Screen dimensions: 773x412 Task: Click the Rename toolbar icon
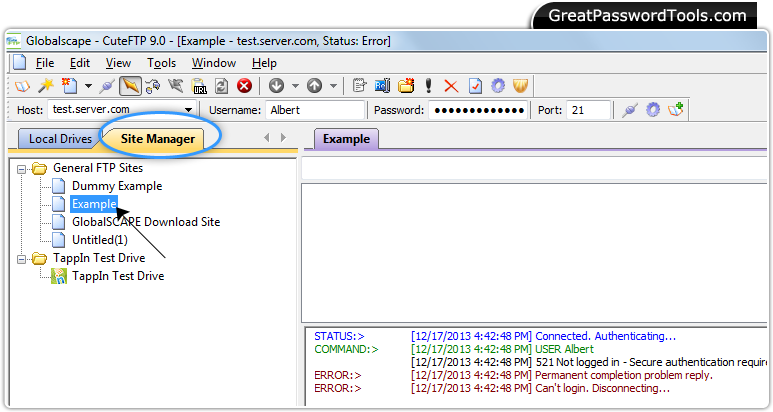(x=383, y=86)
